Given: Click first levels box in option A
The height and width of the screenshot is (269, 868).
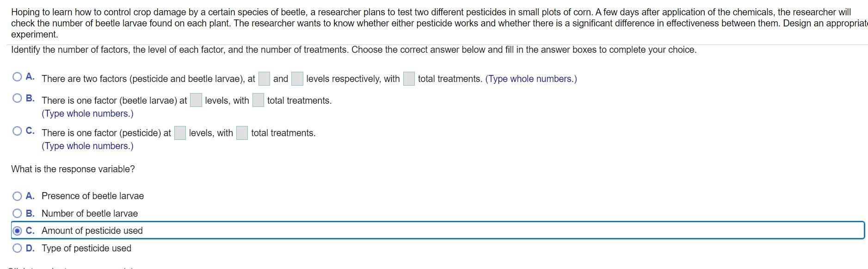Looking at the screenshot, I should [x=264, y=79].
